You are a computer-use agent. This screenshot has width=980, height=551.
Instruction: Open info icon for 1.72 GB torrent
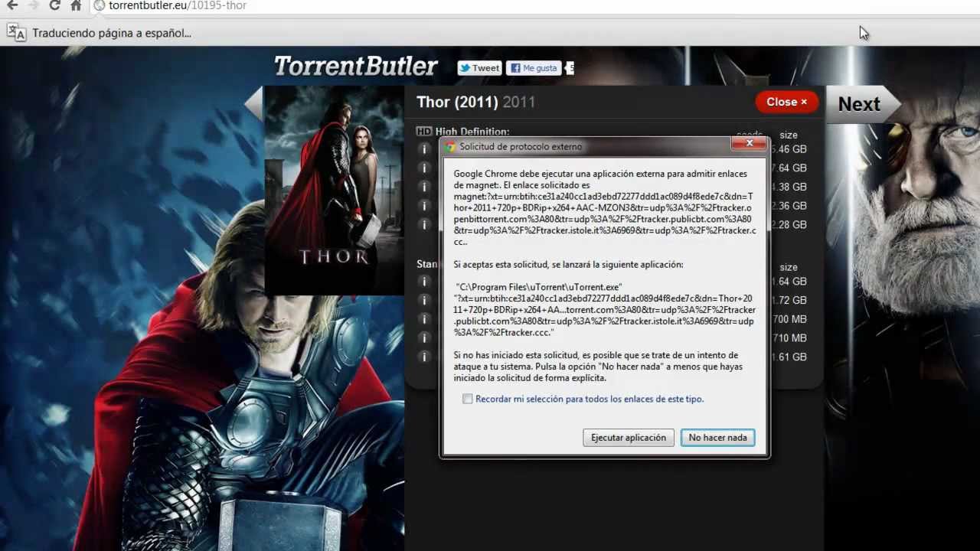tap(423, 300)
